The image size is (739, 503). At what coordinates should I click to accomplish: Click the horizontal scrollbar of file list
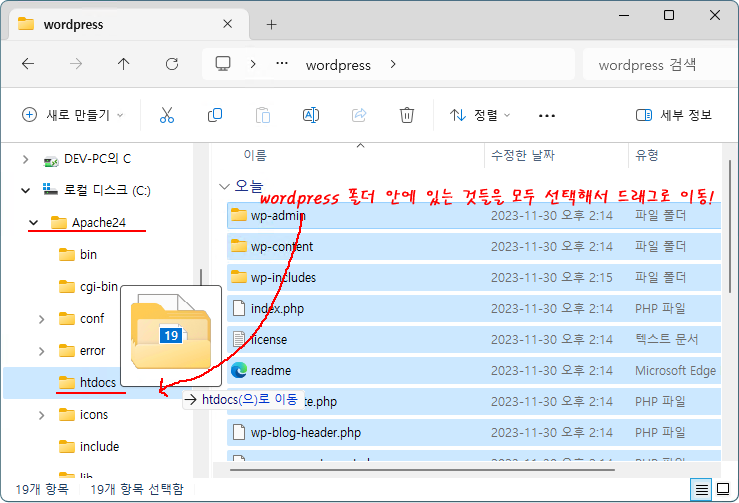pyautogui.click(x=422, y=470)
